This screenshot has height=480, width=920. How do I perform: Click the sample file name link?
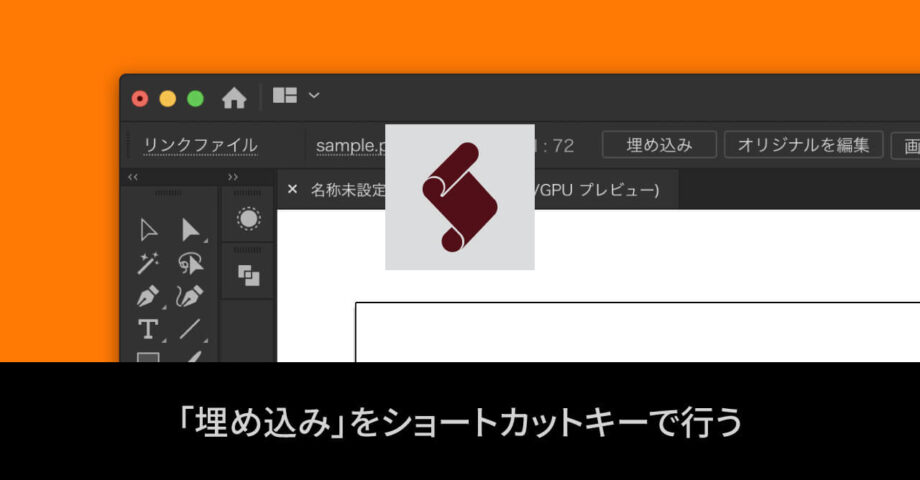click(x=350, y=146)
